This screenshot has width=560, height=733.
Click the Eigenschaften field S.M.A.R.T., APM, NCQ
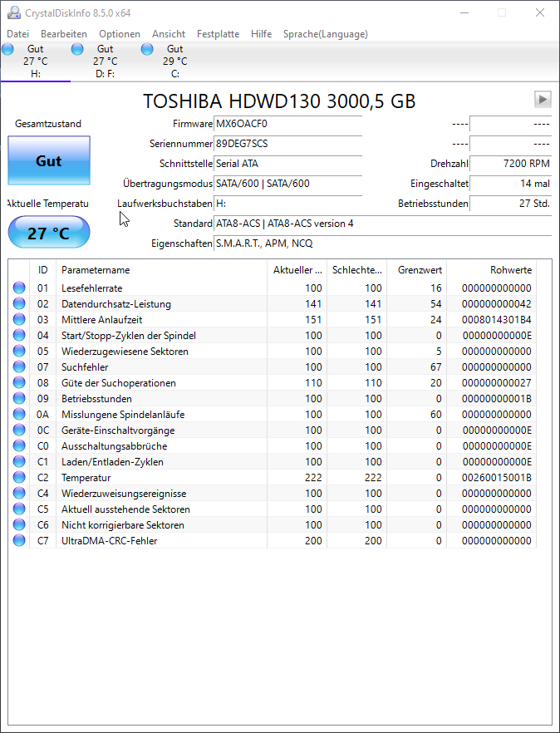[x=382, y=243]
